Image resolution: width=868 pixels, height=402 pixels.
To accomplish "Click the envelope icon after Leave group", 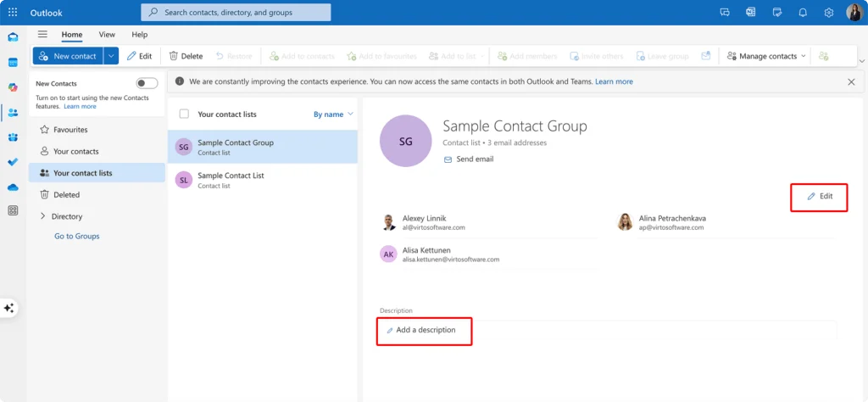I will 705,56.
